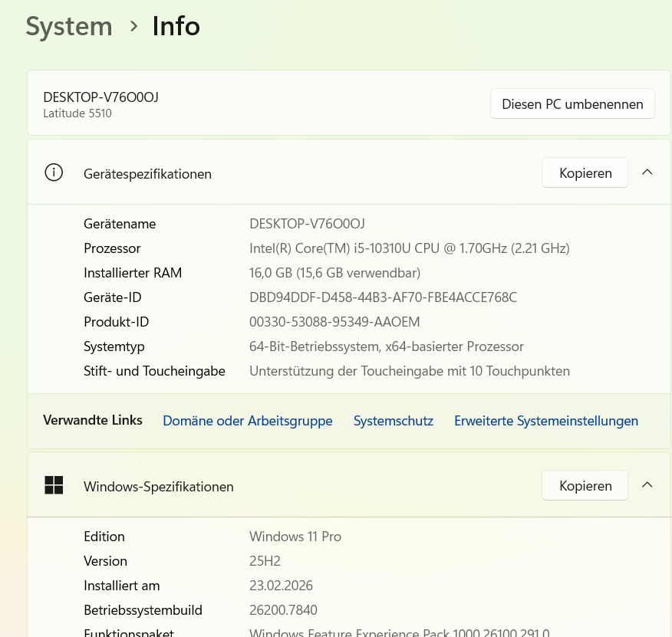Go back to System in breadcrumb

point(69,26)
